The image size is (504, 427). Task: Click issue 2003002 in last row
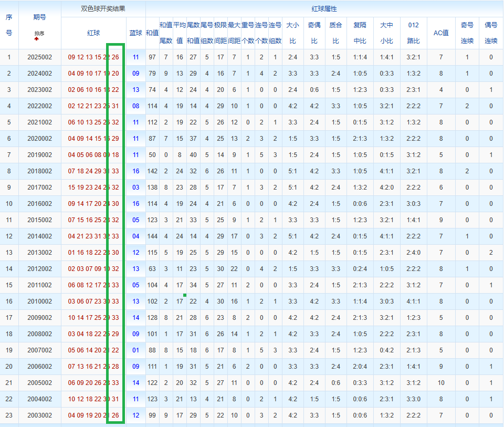pos(39,415)
